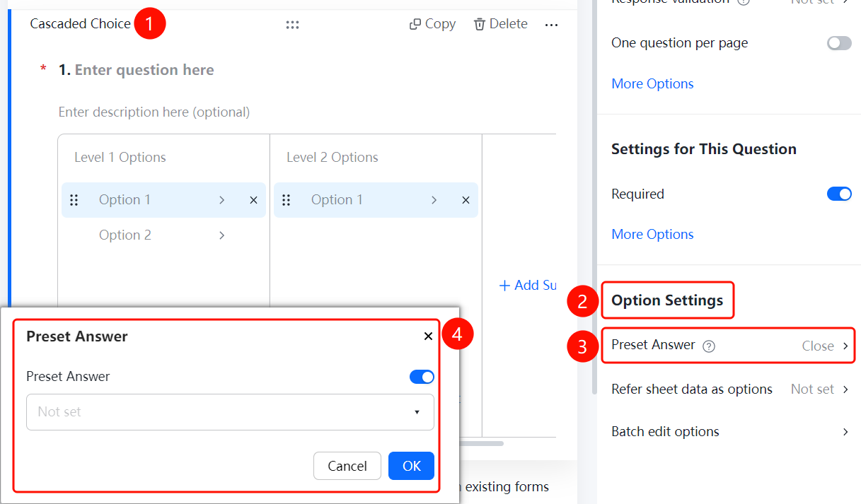Remove Level 1 Option 1 with X
861x504 pixels.
click(x=253, y=200)
